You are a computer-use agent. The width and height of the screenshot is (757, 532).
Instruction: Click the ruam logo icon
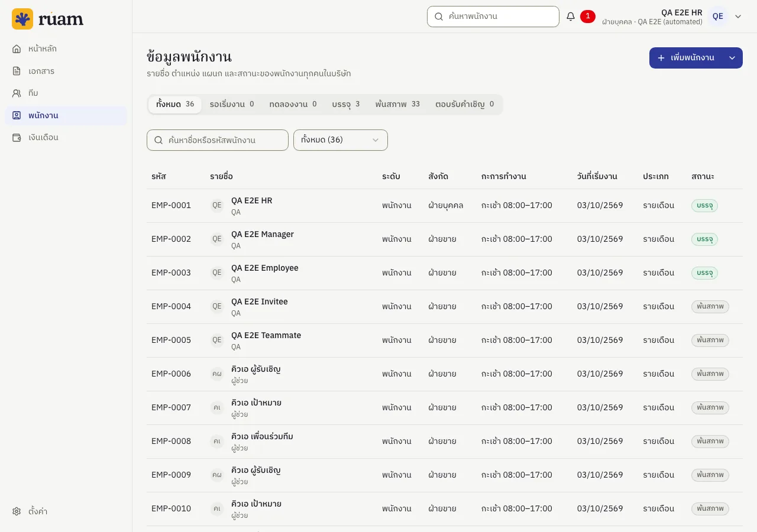[x=22, y=19]
